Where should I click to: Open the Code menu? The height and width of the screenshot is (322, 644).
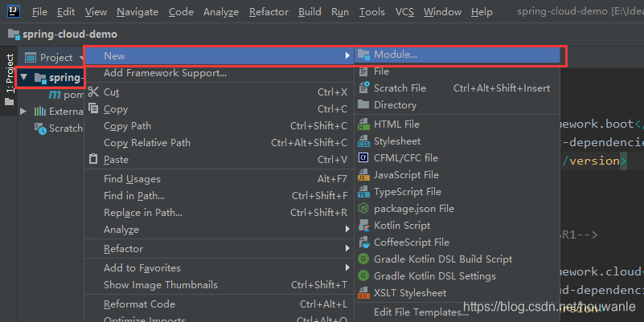click(181, 12)
